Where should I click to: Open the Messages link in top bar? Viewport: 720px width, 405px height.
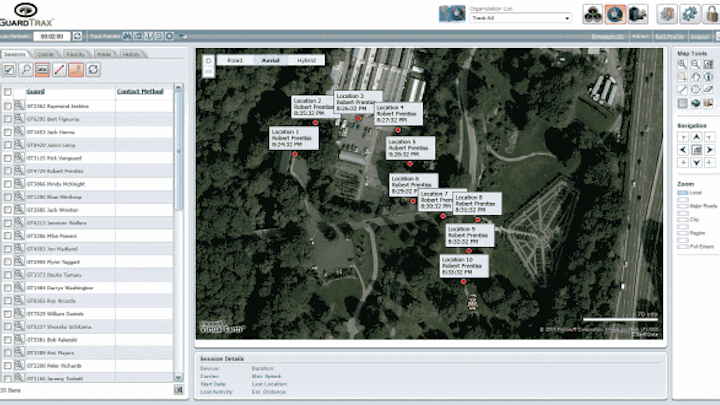(607, 36)
